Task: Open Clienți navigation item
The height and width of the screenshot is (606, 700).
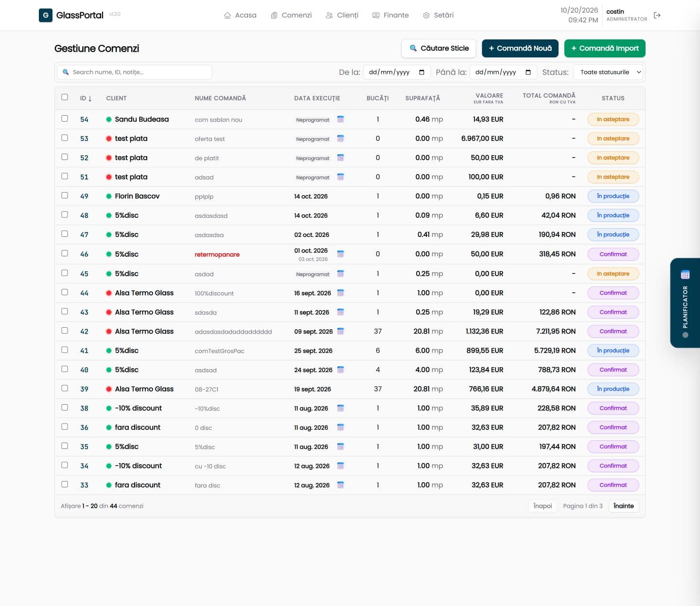Action: click(x=342, y=15)
